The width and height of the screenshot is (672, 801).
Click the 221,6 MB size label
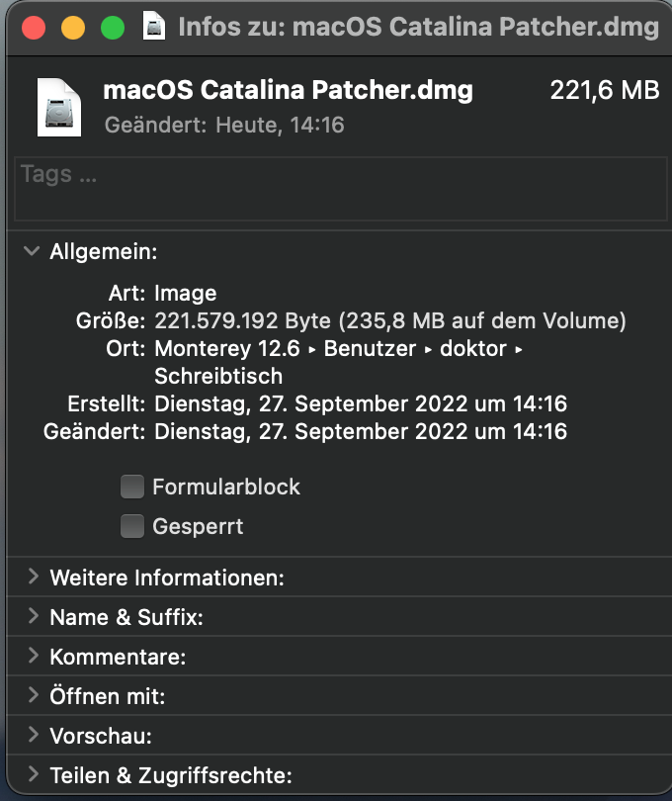[604, 91]
